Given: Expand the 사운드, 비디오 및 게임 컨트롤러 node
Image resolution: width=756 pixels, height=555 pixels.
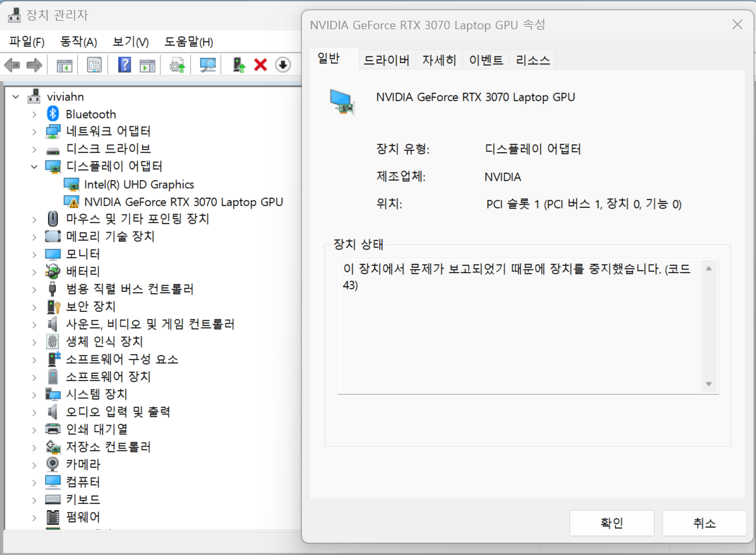Looking at the screenshot, I should tap(34, 324).
